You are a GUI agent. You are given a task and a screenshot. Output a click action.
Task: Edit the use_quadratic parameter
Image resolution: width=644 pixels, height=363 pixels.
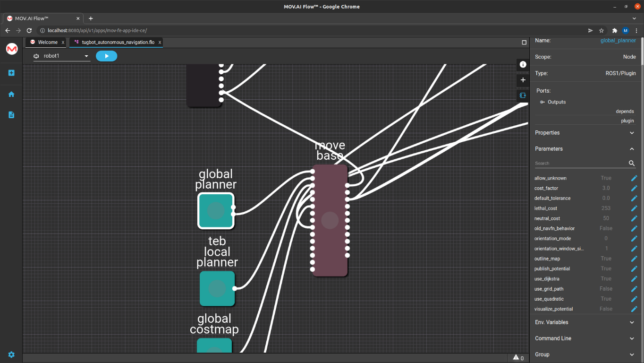pyautogui.click(x=634, y=299)
